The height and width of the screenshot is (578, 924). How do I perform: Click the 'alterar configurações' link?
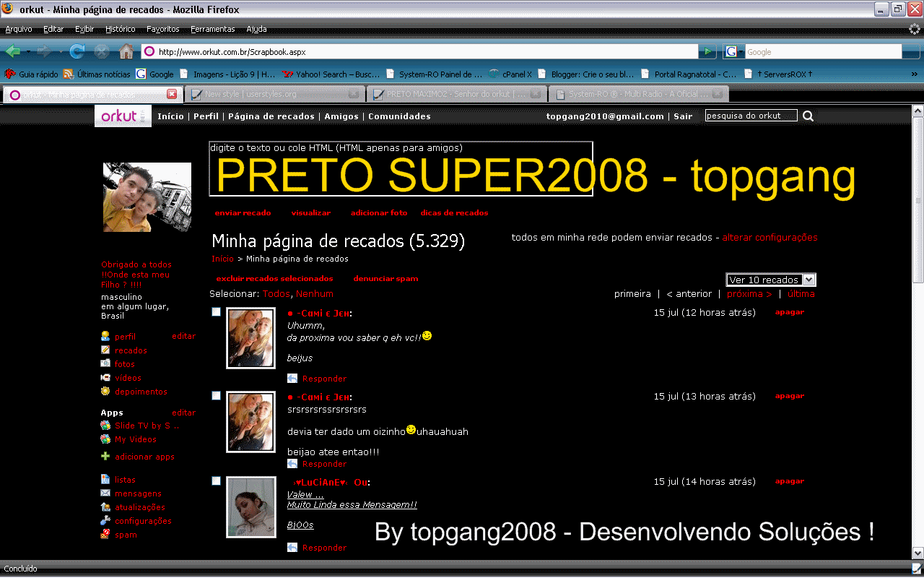pyautogui.click(x=770, y=237)
